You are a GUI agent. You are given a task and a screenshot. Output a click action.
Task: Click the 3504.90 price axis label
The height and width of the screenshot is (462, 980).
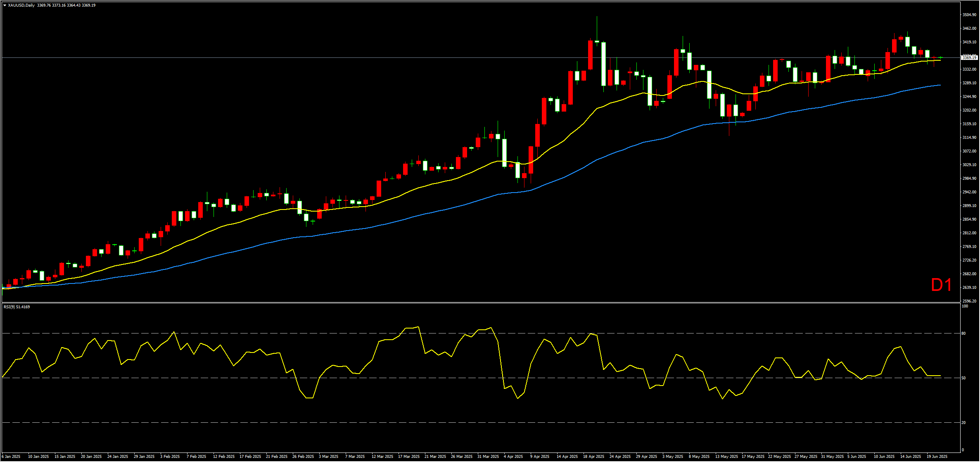point(969,15)
